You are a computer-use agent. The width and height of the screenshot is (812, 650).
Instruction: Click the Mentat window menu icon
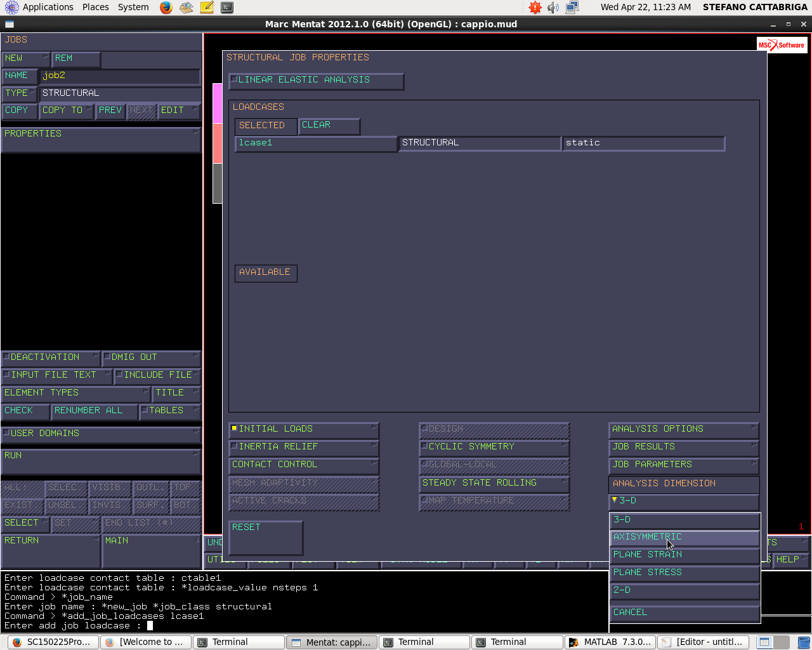pyautogui.click(x=9, y=24)
